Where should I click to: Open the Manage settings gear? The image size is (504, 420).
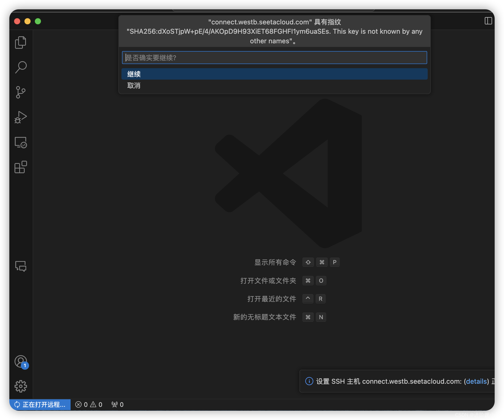point(21,387)
